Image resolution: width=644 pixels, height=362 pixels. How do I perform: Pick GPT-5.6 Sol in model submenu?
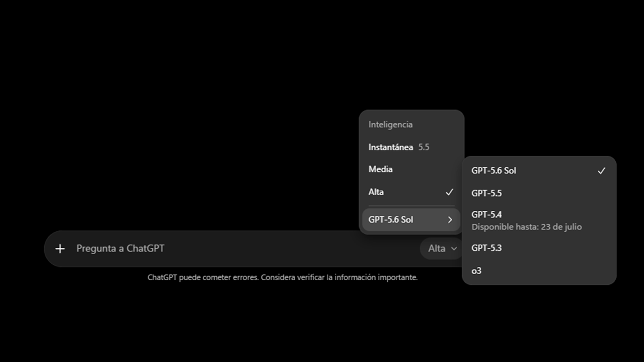(x=539, y=171)
